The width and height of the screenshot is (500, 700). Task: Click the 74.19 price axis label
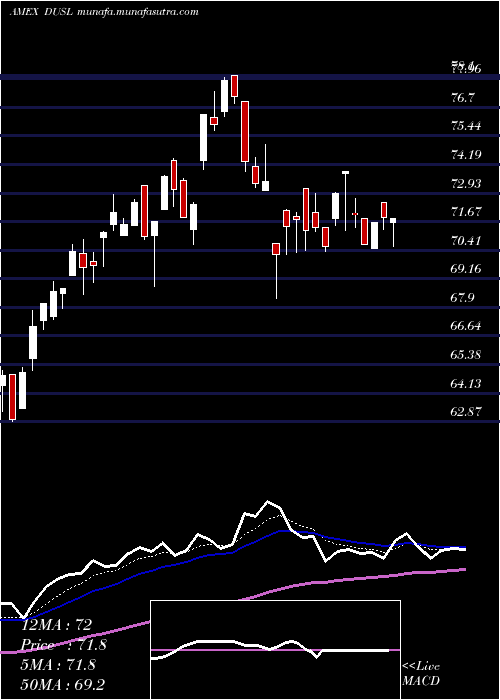[467, 155]
